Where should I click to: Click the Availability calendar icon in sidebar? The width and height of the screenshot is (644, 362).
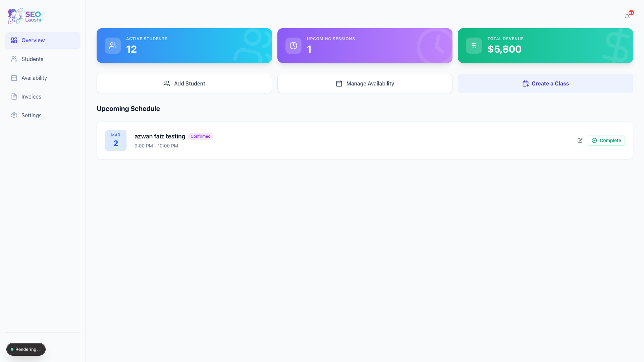(x=14, y=78)
